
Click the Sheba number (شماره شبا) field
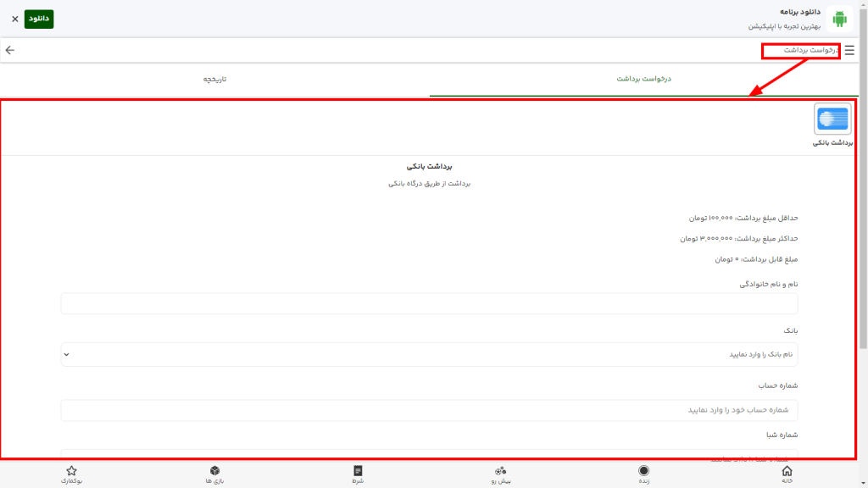click(x=429, y=456)
